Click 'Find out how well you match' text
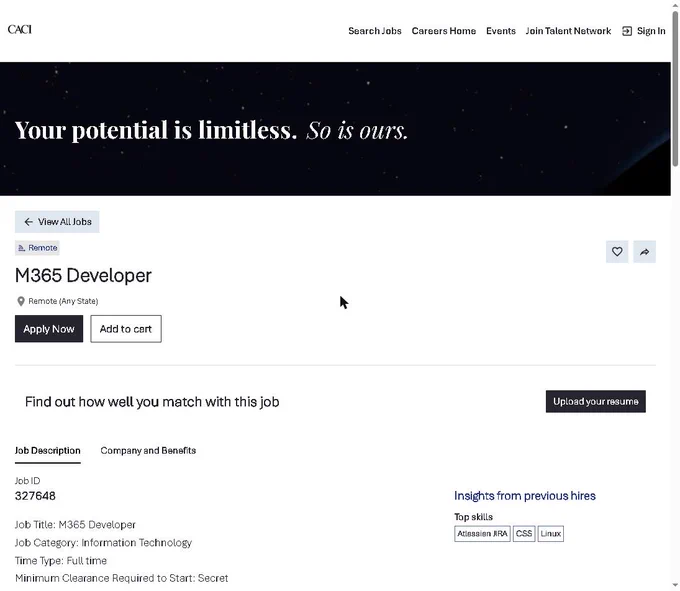This screenshot has height=591, width=680. [152, 402]
